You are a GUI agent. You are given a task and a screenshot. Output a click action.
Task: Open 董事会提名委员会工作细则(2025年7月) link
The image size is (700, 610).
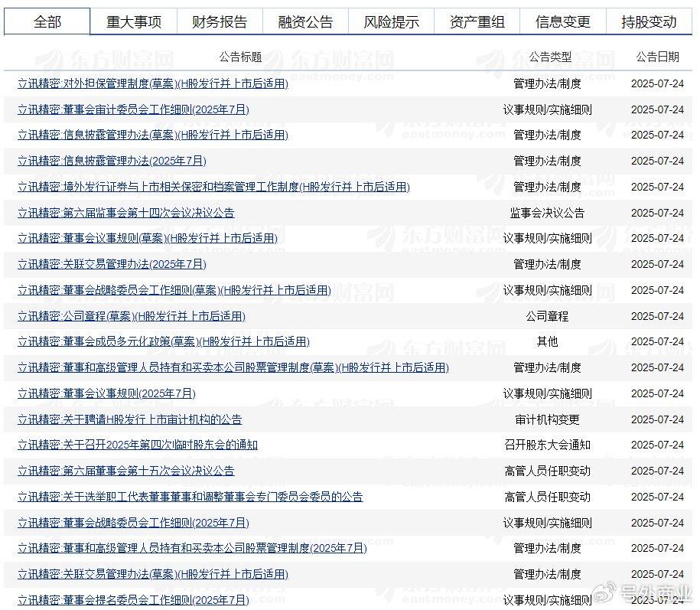point(133,600)
